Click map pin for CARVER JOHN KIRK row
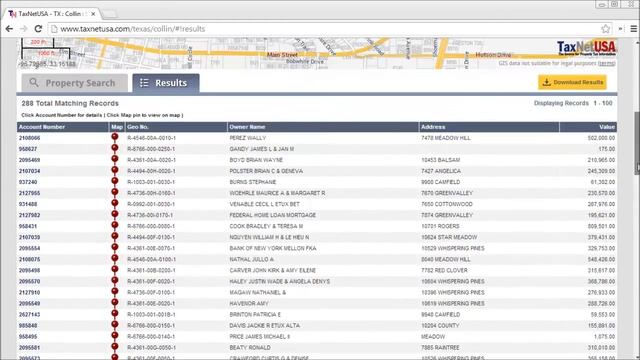 click(115, 269)
